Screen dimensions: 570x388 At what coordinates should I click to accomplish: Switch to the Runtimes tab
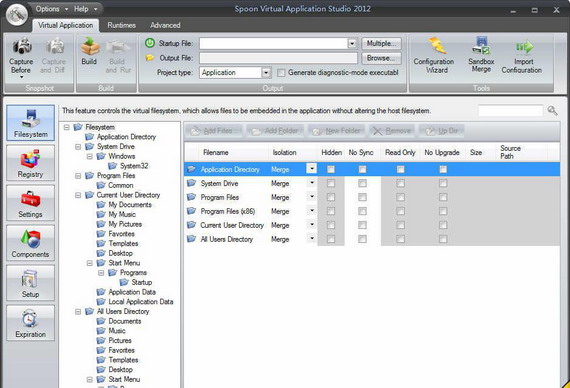[x=121, y=25]
